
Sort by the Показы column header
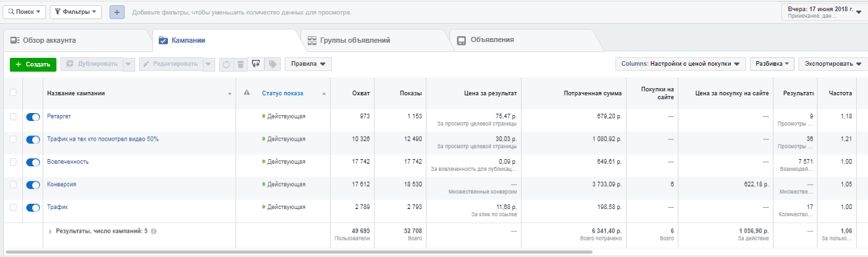(411, 93)
